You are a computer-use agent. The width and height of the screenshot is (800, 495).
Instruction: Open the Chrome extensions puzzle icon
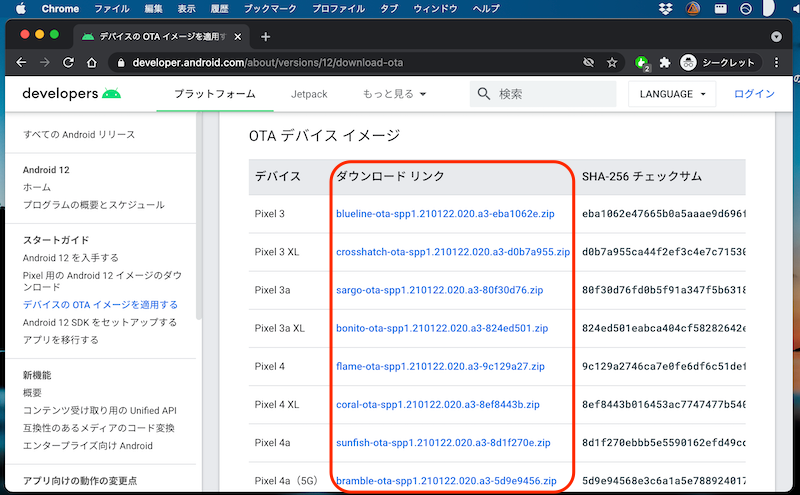point(665,62)
